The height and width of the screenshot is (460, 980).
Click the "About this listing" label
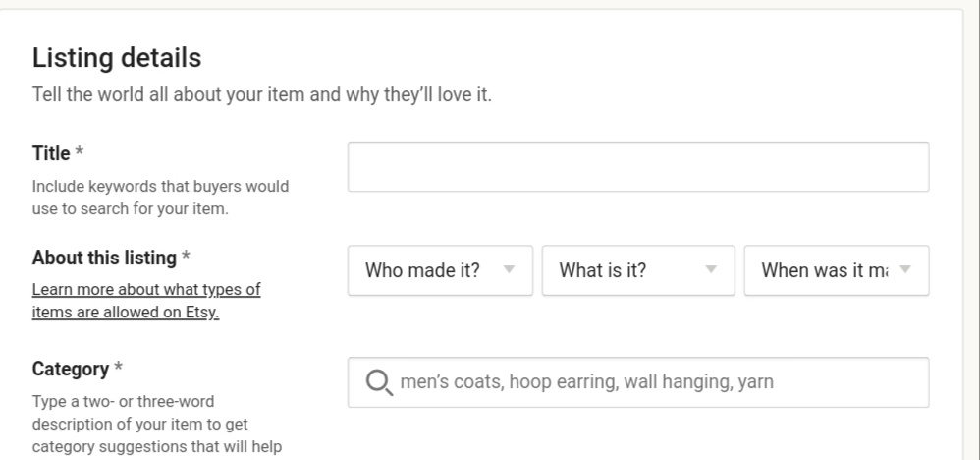104,258
